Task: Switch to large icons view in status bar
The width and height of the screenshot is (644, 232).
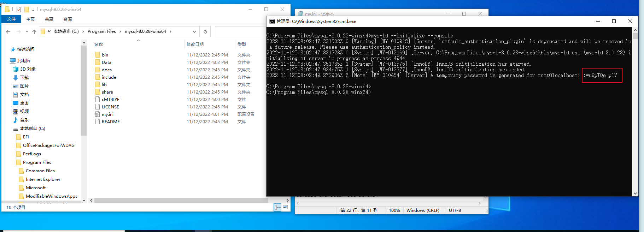Action: [285, 207]
